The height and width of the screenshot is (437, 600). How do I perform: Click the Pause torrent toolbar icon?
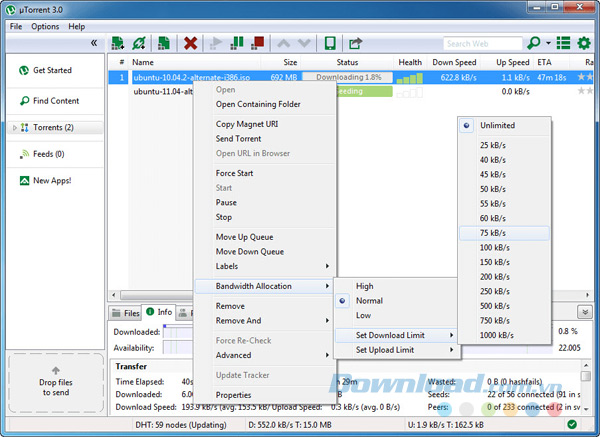(x=237, y=43)
